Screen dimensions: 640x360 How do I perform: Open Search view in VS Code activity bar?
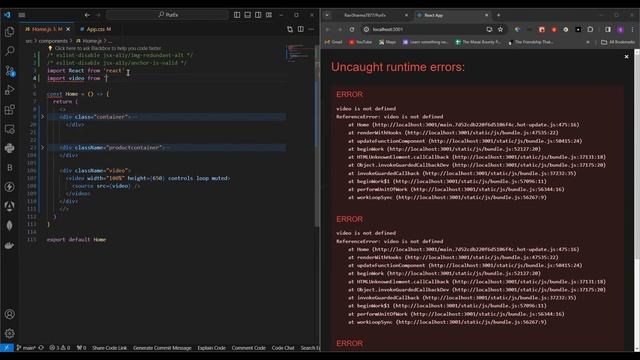9,51
